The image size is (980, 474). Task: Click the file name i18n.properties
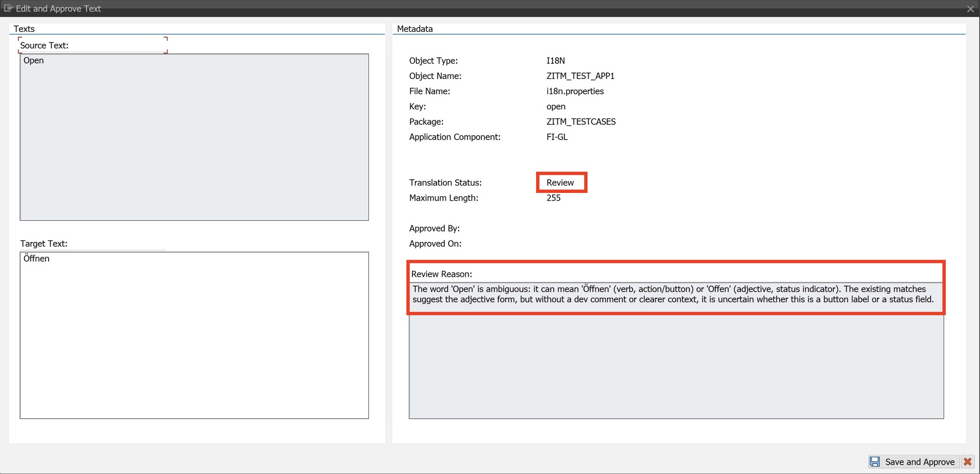point(575,91)
